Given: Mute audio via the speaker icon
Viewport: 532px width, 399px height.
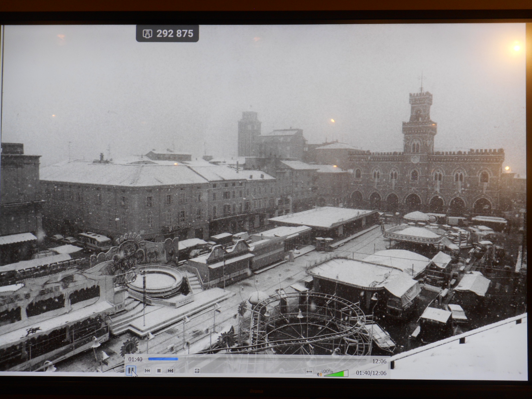Looking at the screenshot, I should point(319,374).
